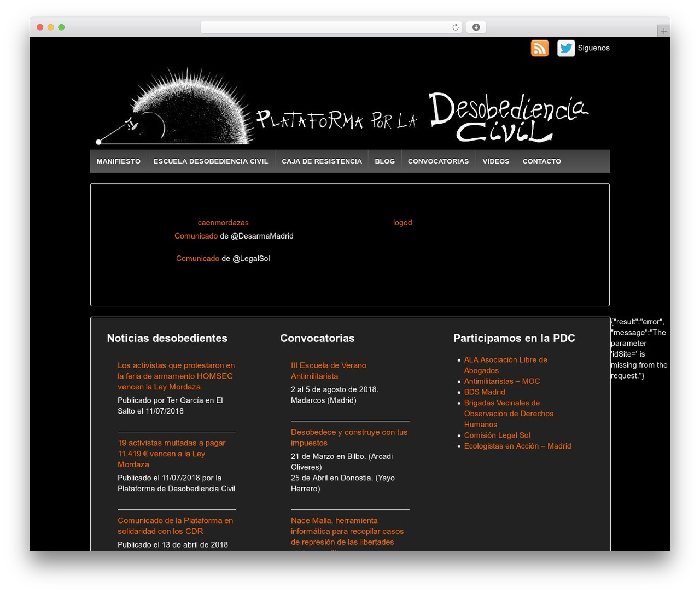Go to Escuela Desobediencia Civil page

click(x=211, y=161)
